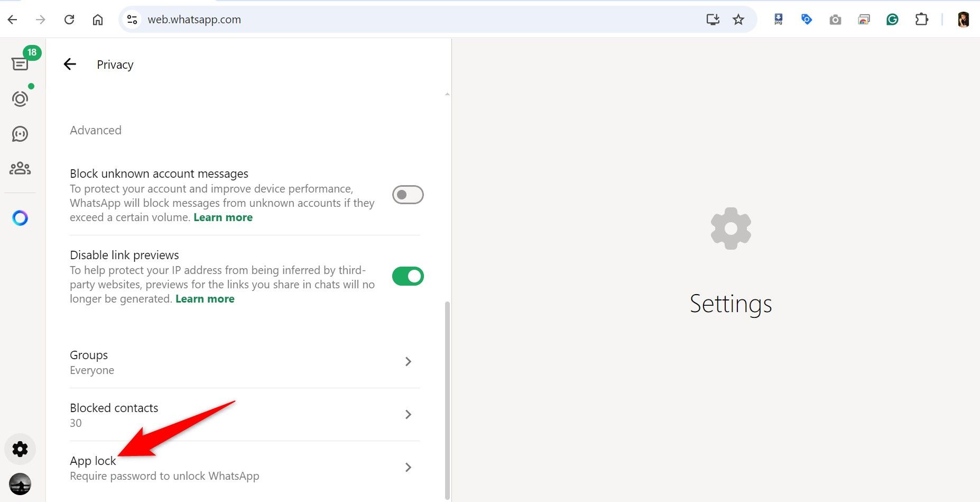
Task: Open the PNG download extension icon
Action: 778,20
